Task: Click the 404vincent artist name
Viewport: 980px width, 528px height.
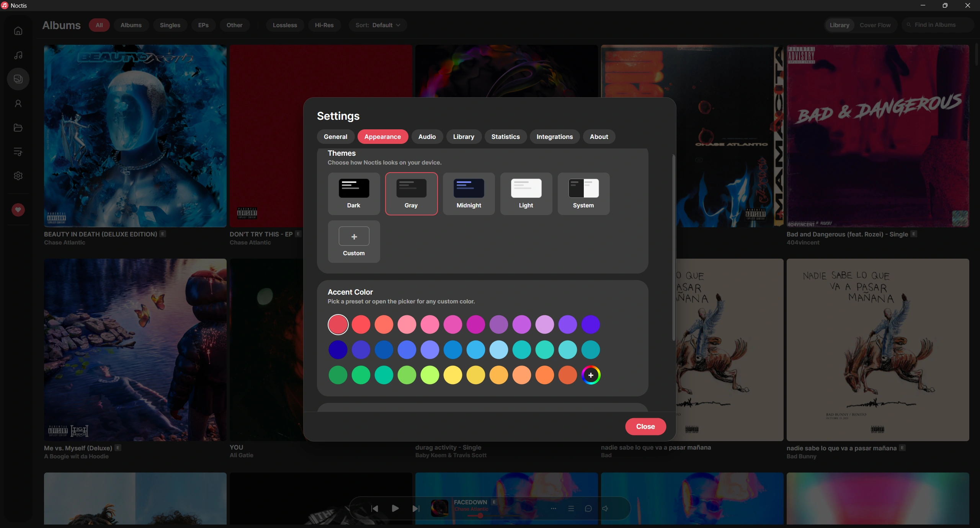Action: (803, 243)
